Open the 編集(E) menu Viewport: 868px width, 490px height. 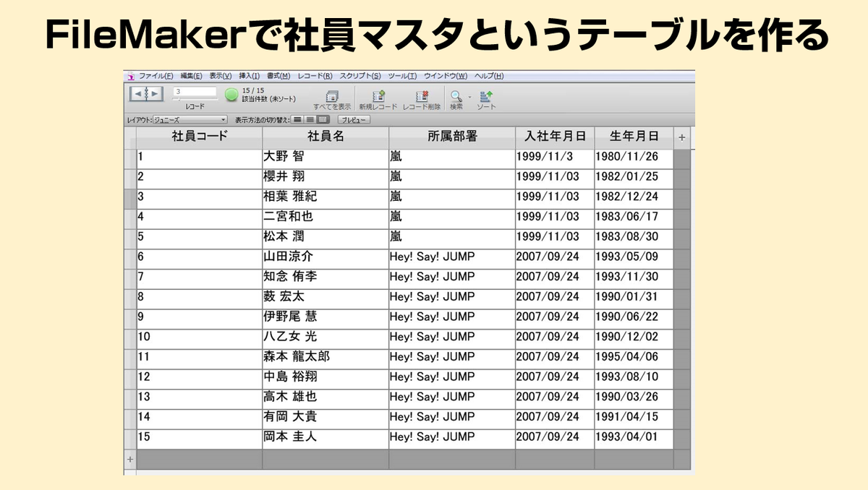click(x=191, y=76)
